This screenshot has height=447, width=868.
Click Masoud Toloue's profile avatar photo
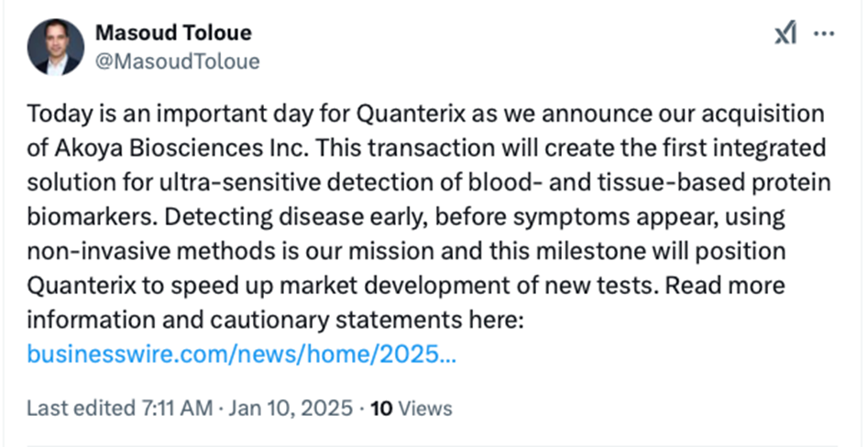tap(56, 48)
